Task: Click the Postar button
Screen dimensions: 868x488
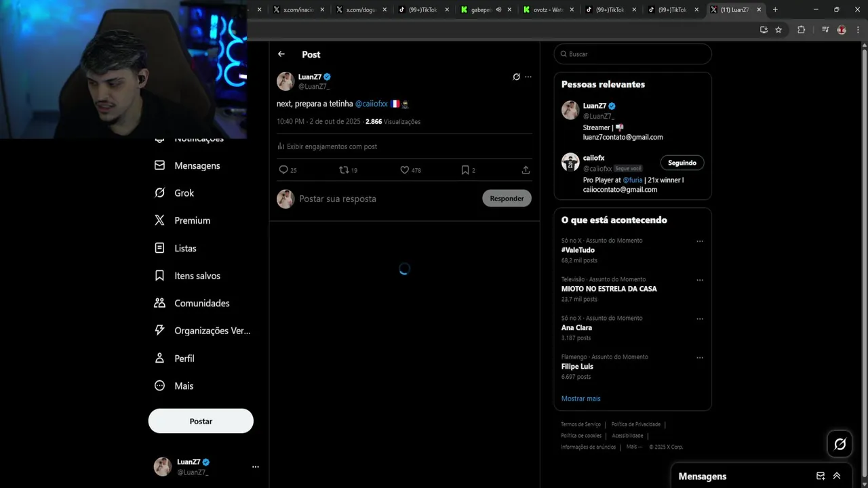Action: coord(201,421)
